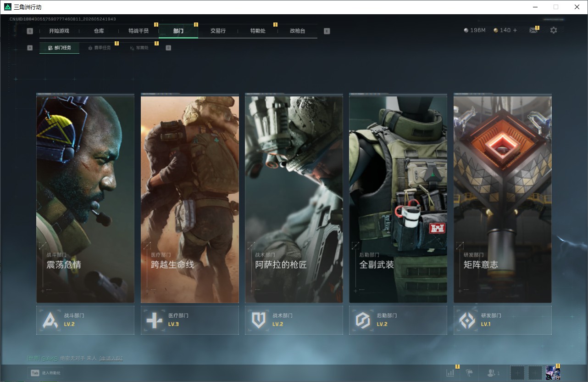Select the 部门任务 sub-tab
Viewport: 588px width, 382px height.
pyautogui.click(x=60, y=48)
